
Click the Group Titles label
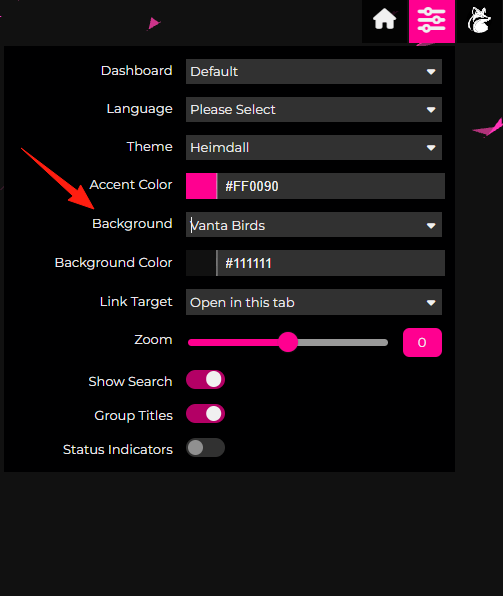coord(133,415)
